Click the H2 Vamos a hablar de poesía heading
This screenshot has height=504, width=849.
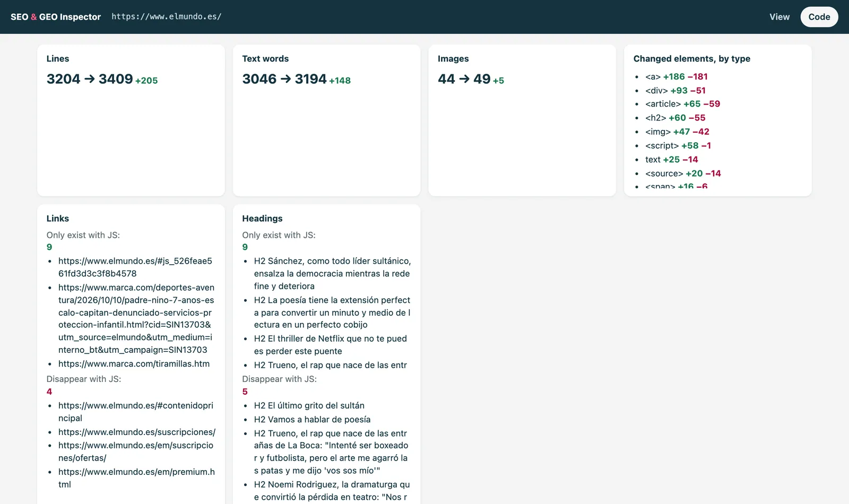(x=312, y=419)
